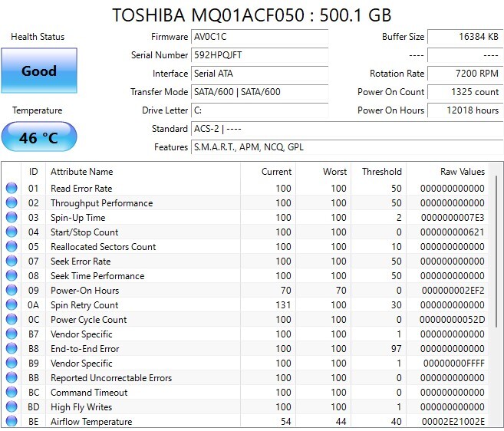Click the status icon for Throughput Performance
Viewport: 504px width, 431px height.
(12, 202)
